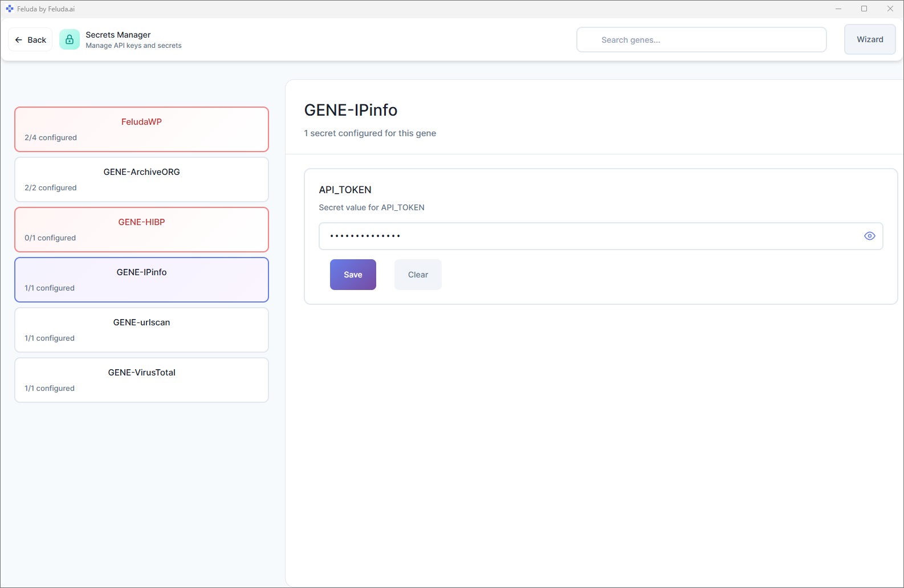Image resolution: width=904 pixels, height=588 pixels.
Task: Select the GENE-IPinfo card
Action: [x=141, y=280]
